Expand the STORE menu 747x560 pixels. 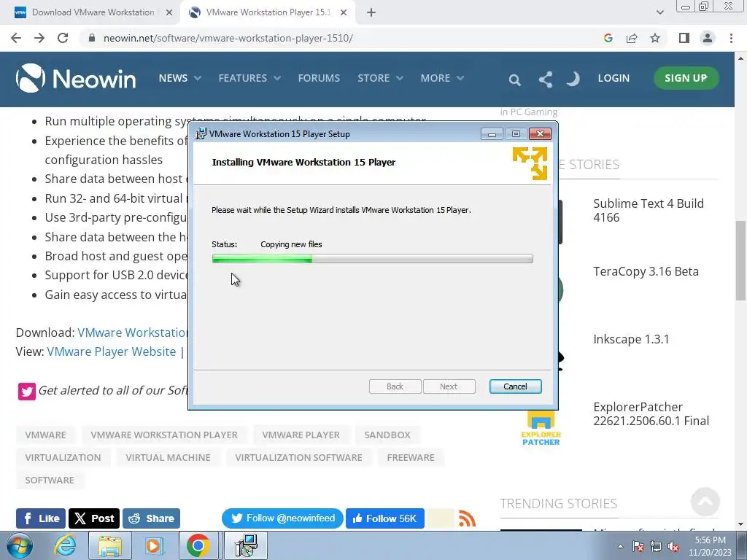coord(380,78)
